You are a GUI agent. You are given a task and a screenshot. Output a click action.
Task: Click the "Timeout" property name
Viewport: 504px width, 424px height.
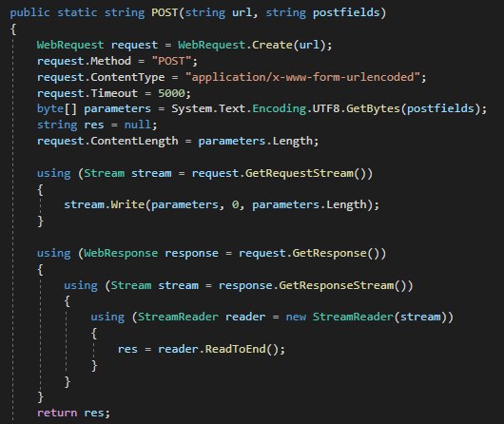coord(114,93)
